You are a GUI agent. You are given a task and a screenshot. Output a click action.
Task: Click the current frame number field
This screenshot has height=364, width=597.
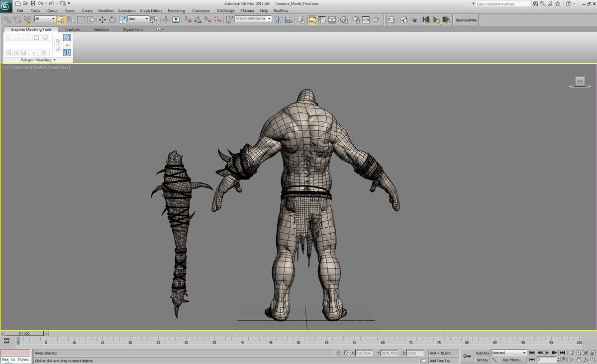(x=546, y=360)
